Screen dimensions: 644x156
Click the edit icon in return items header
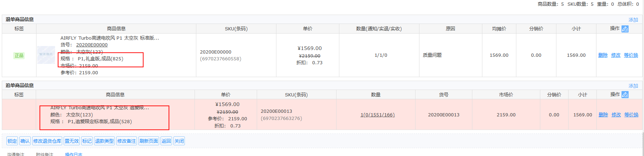tap(625, 29)
